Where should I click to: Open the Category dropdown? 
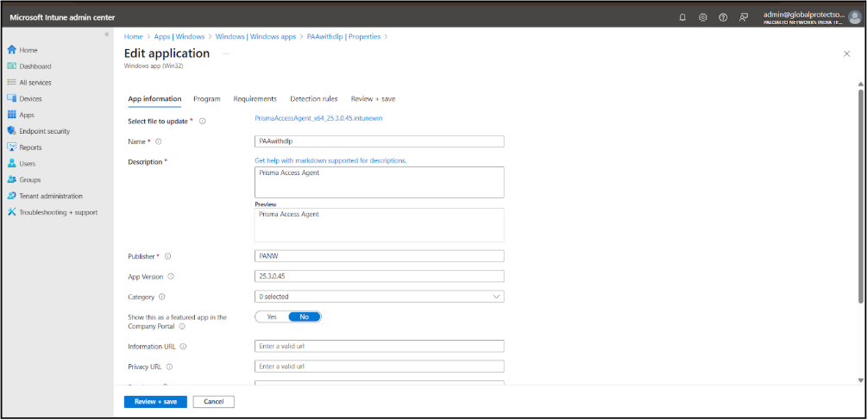coord(380,297)
